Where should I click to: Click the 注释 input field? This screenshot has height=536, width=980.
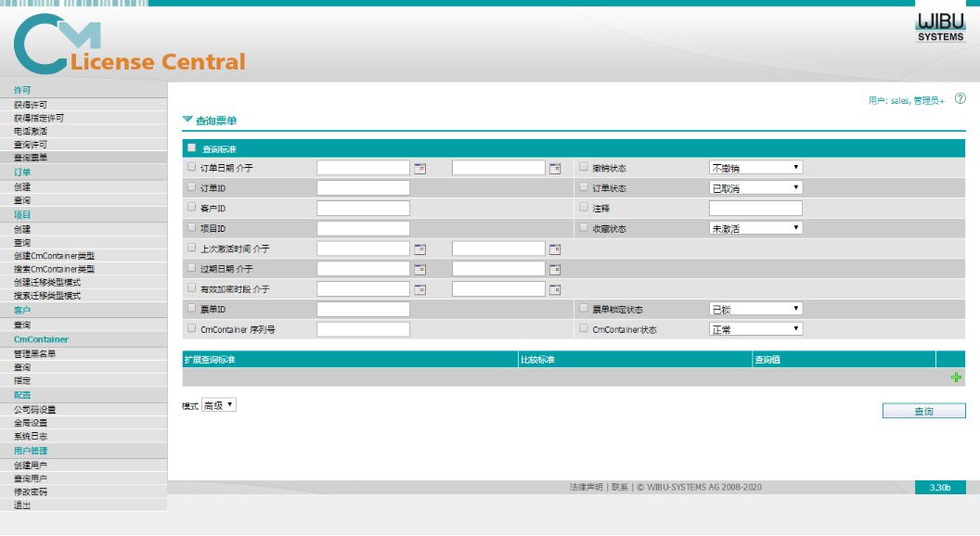click(x=755, y=208)
